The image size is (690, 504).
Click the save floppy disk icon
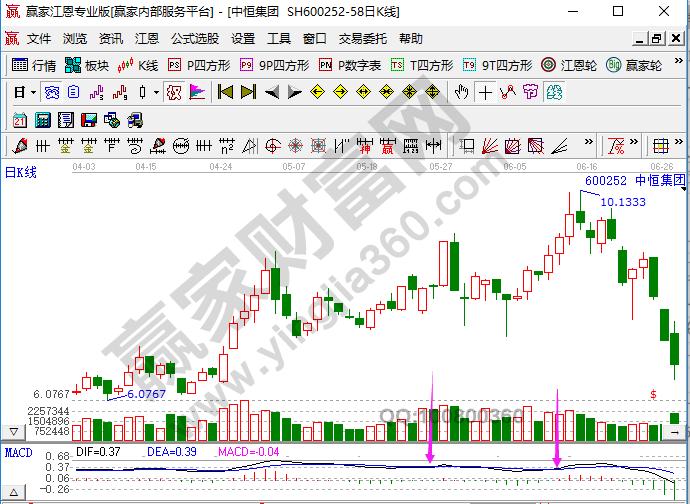(x=88, y=120)
